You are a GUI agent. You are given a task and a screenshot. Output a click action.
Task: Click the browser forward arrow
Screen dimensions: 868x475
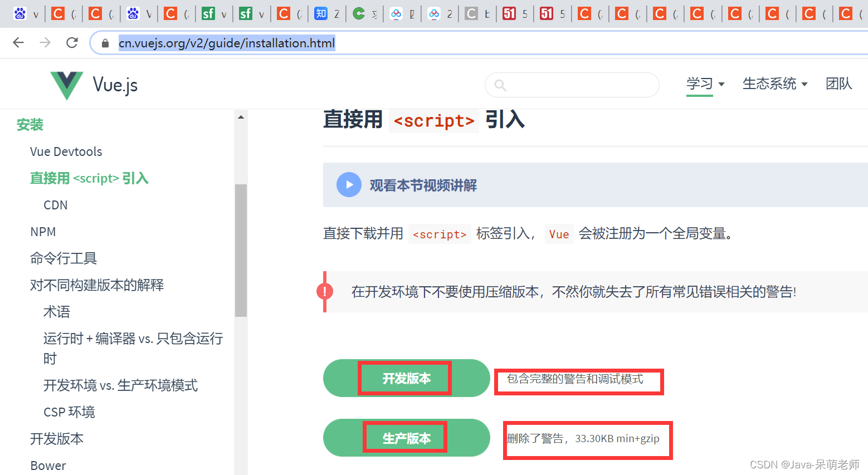(45, 43)
